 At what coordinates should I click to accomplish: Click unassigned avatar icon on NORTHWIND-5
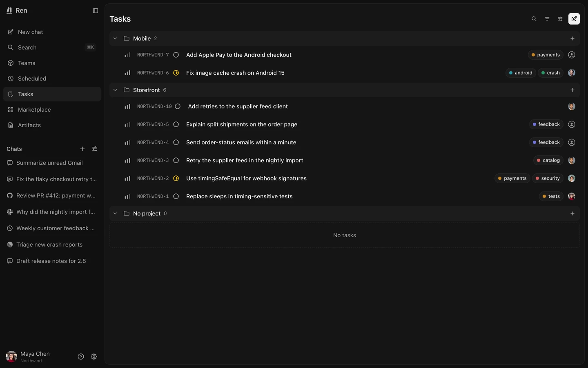coord(572,124)
